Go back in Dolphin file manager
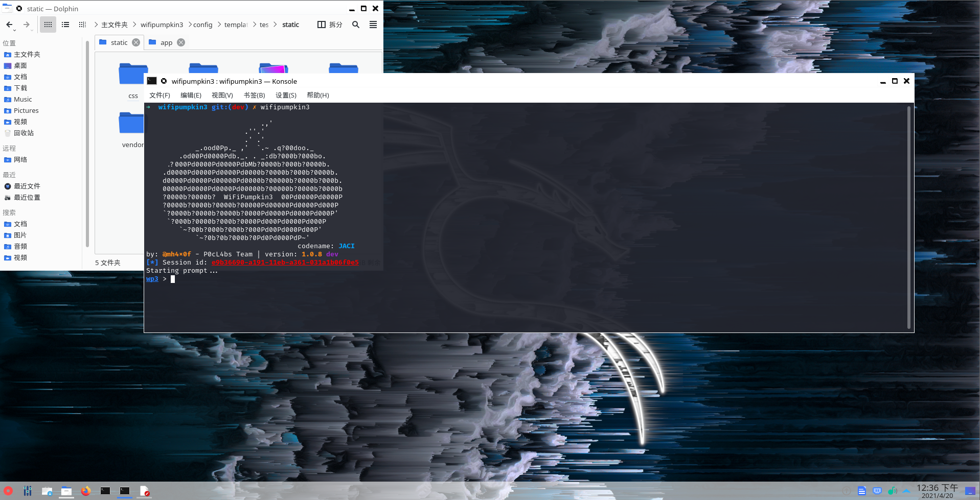Screen dimensions: 980x500 9,25
